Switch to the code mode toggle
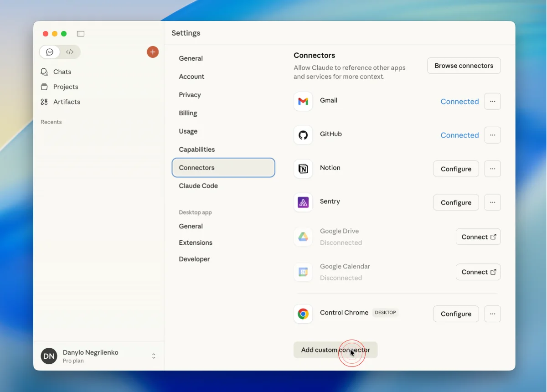 (x=70, y=52)
